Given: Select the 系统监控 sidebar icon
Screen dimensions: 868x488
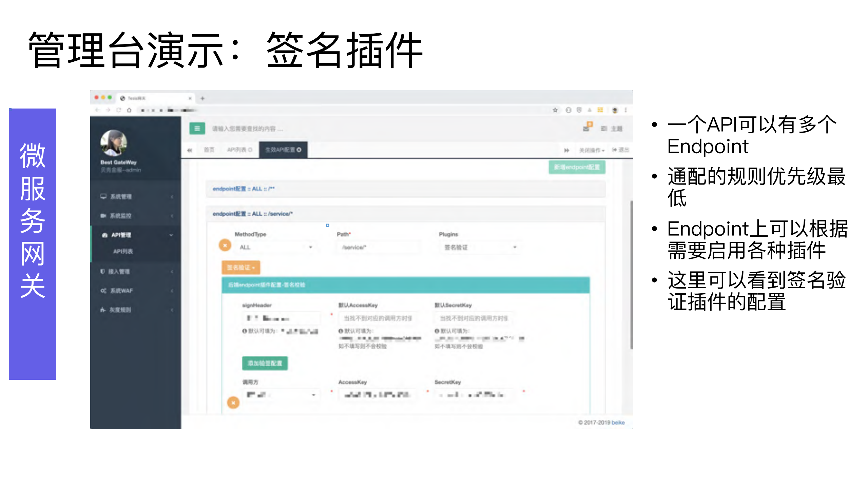Looking at the screenshot, I should pyautogui.click(x=102, y=216).
